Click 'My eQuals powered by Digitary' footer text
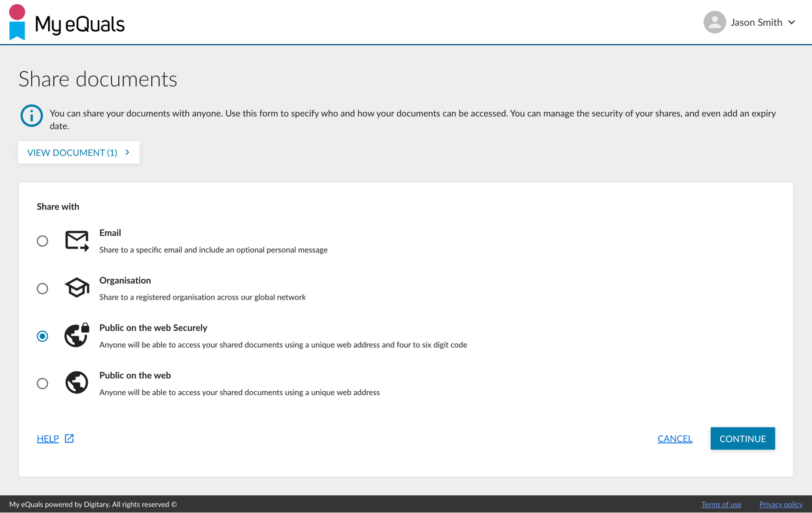 pyautogui.click(x=93, y=505)
